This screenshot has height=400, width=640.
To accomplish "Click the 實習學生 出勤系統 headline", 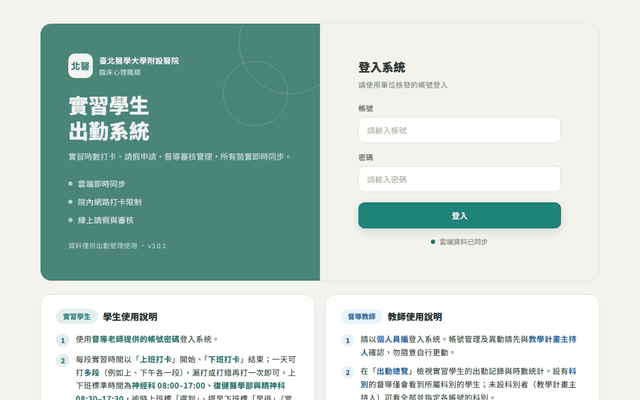I will [109, 118].
